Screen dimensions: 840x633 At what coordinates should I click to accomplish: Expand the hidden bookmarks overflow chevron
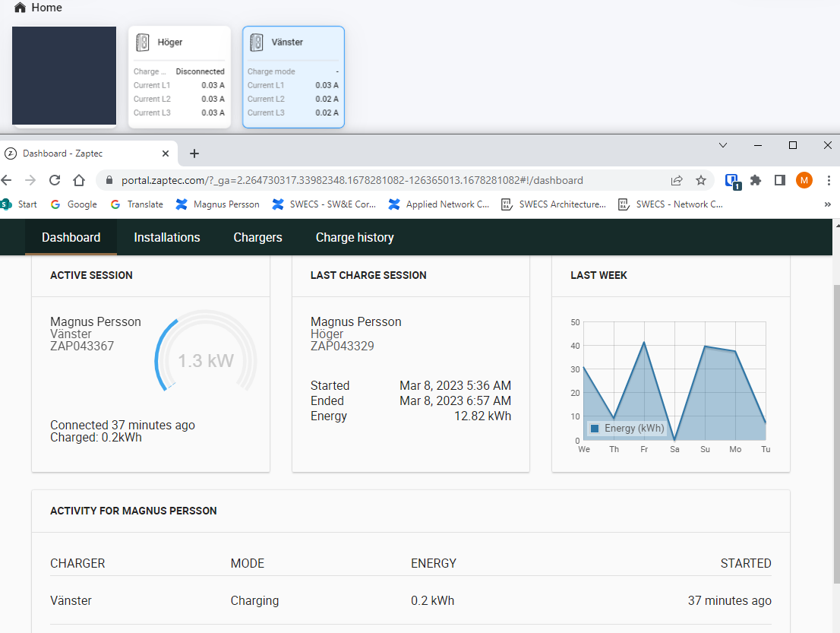pyautogui.click(x=827, y=204)
